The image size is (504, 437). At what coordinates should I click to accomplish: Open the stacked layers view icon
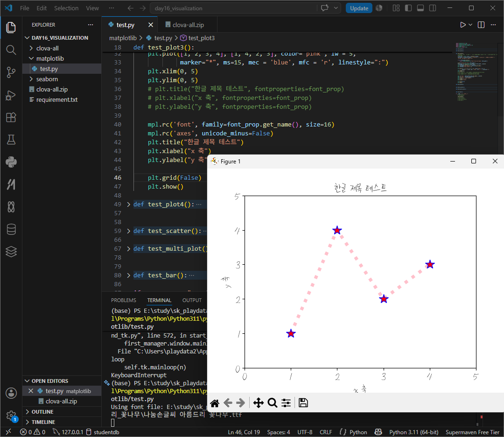11,252
